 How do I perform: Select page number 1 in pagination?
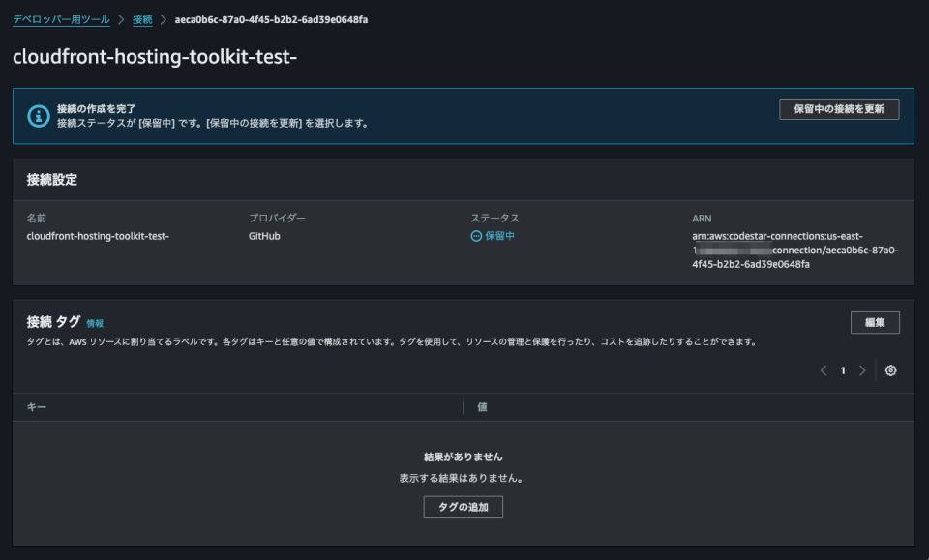(842, 369)
